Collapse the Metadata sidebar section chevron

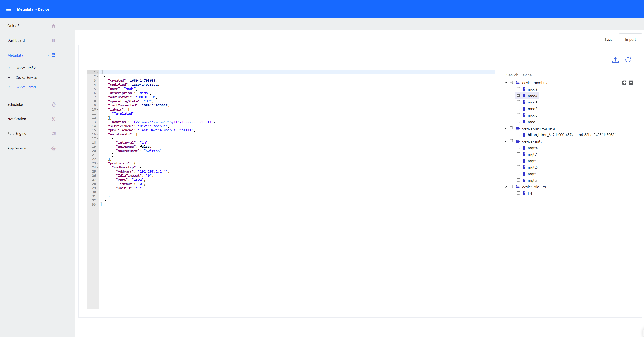48,55
